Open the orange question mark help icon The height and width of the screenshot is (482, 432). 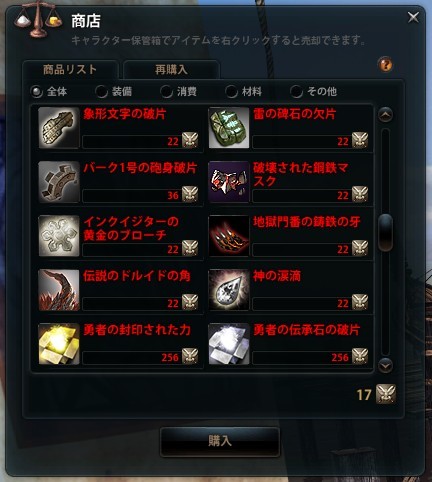pyautogui.click(x=385, y=64)
